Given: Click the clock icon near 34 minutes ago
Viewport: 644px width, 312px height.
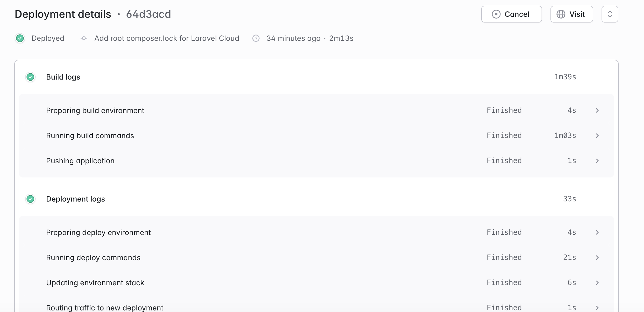Looking at the screenshot, I should [x=256, y=38].
